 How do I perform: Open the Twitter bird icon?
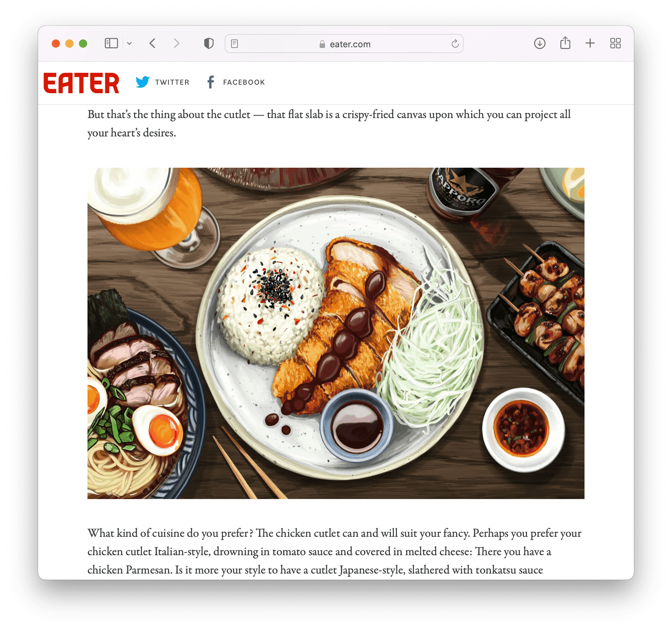pyautogui.click(x=143, y=82)
